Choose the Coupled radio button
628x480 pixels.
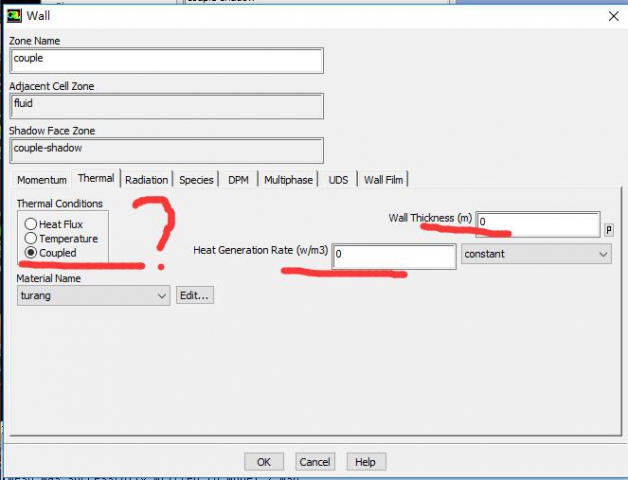coord(32,253)
